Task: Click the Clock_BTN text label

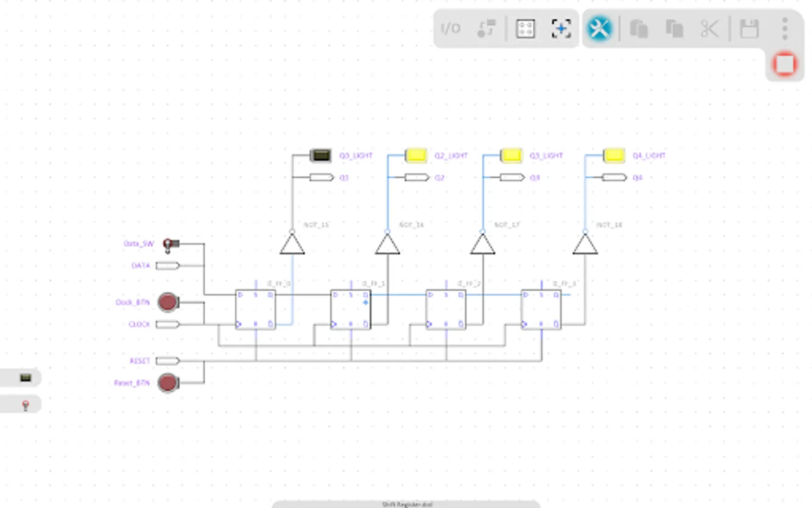Action: coord(133,303)
